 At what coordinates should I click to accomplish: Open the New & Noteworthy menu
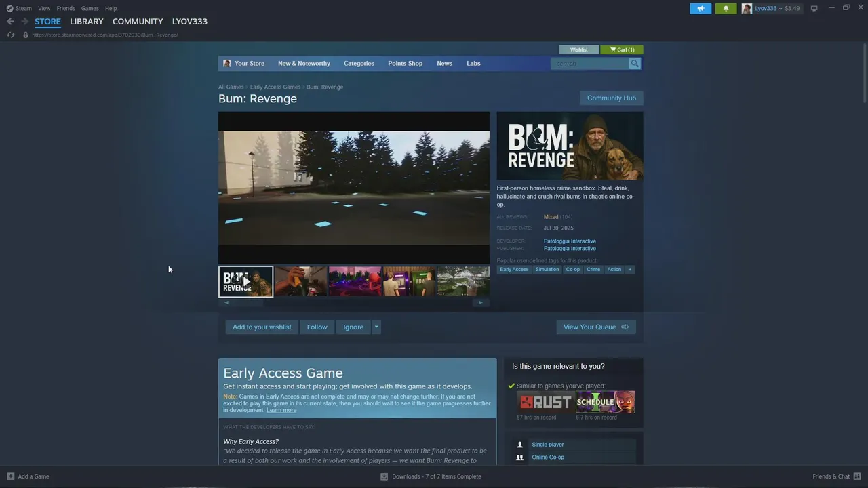(304, 63)
